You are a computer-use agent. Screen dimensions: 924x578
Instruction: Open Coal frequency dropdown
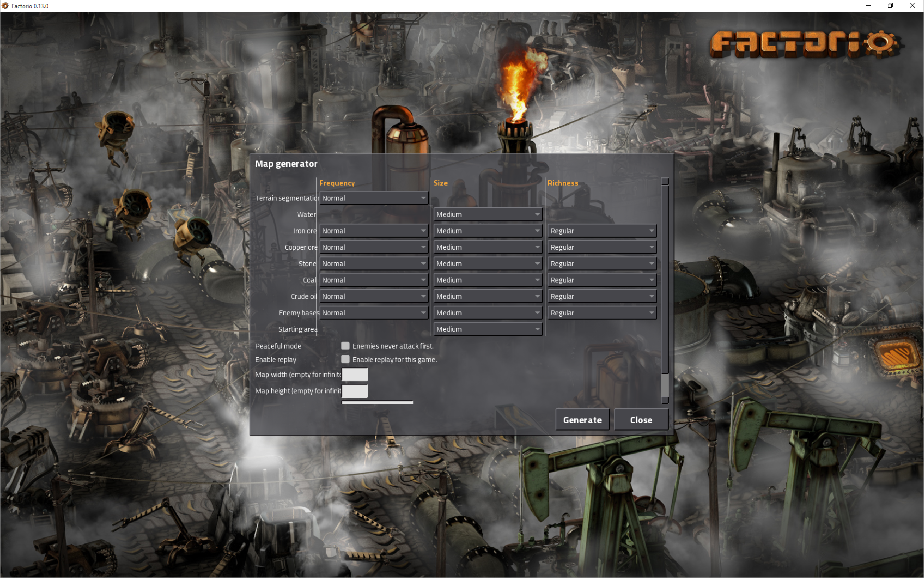374,280
